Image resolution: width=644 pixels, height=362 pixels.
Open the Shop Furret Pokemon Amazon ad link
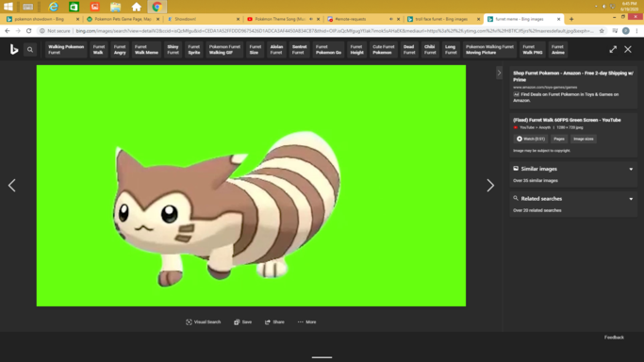[x=573, y=76]
